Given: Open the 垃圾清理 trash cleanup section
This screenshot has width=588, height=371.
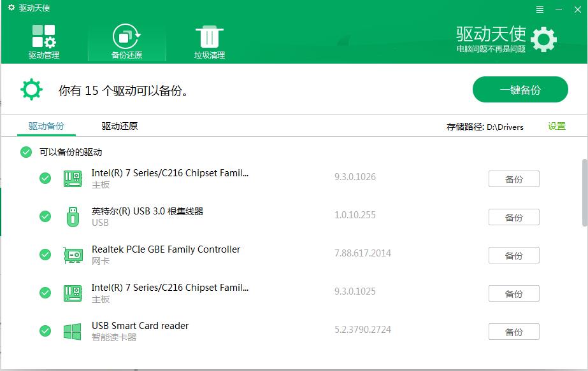Looking at the screenshot, I should [209, 42].
